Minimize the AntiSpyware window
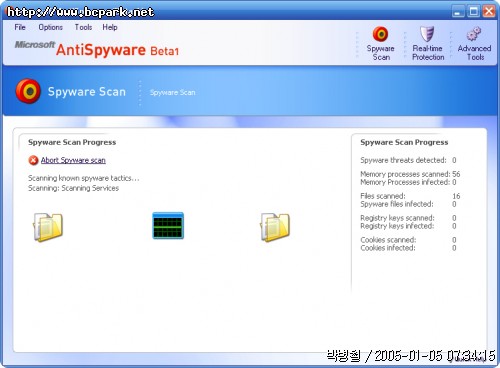 click(x=458, y=11)
